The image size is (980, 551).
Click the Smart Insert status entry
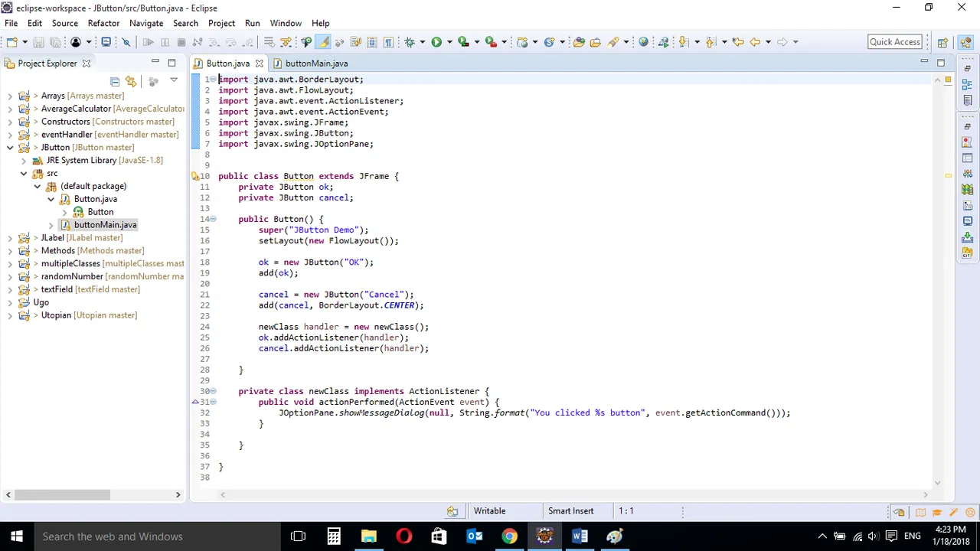point(570,510)
